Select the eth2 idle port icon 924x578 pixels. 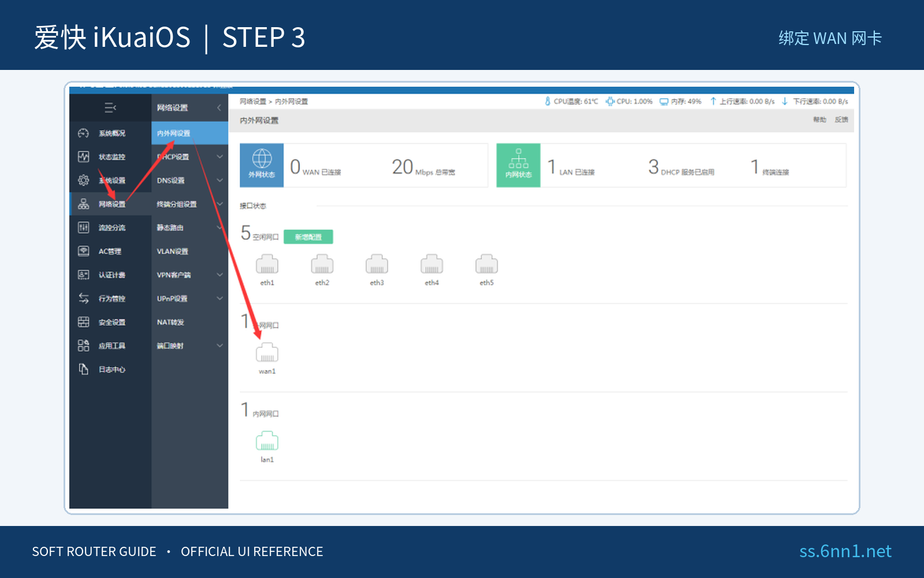[x=322, y=264]
